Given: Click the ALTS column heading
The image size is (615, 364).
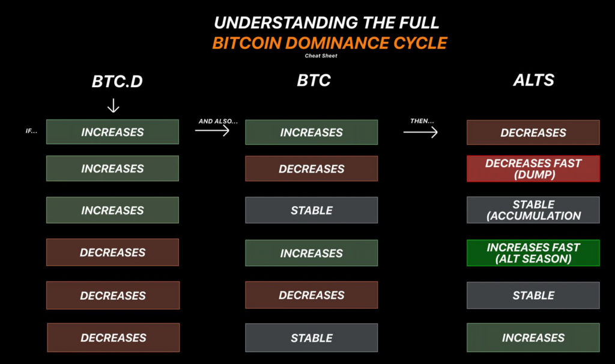Looking at the screenshot, I should click(x=533, y=80).
